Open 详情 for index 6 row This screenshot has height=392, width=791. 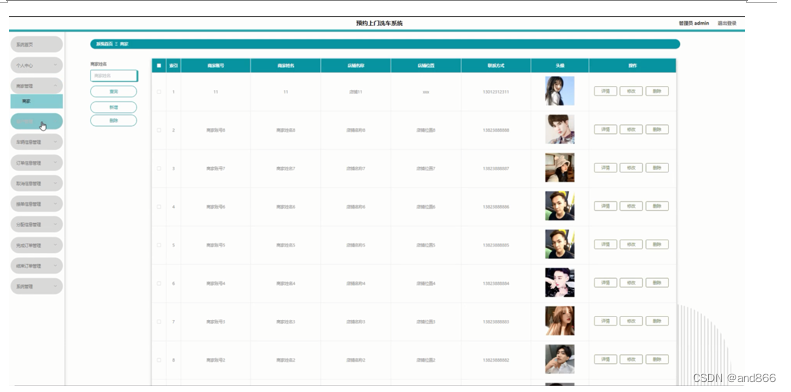(605, 283)
